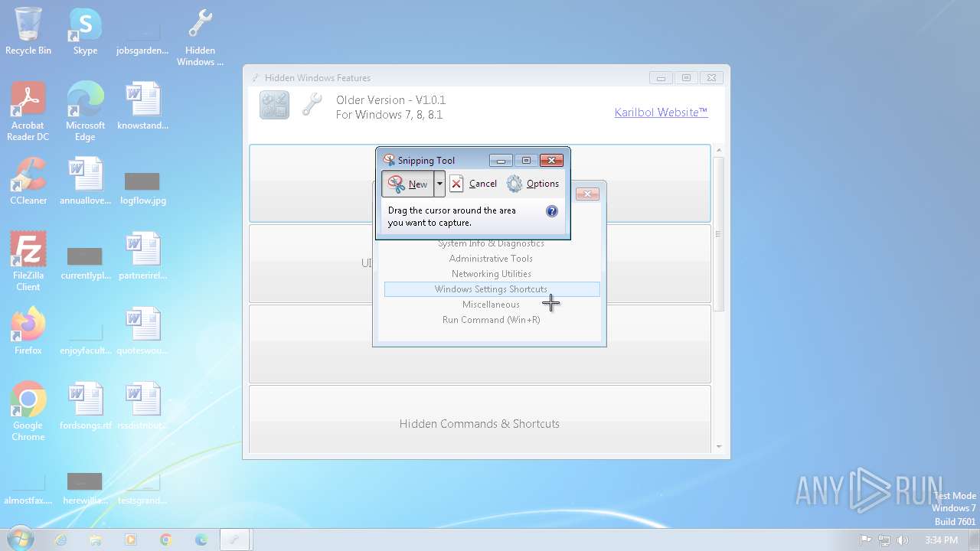Select currentlypl... desktop file
This screenshot has width=980, height=551.
pyautogui.click(x=85, y=262)
